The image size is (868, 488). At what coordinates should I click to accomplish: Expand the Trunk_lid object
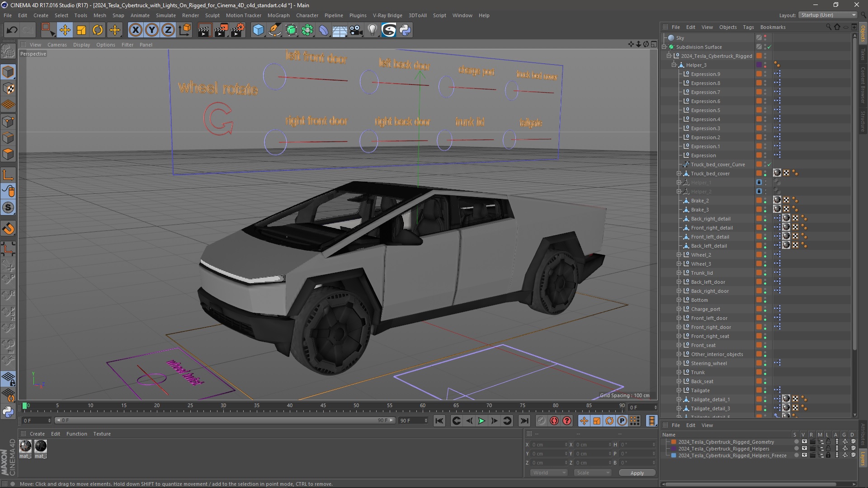679,273
